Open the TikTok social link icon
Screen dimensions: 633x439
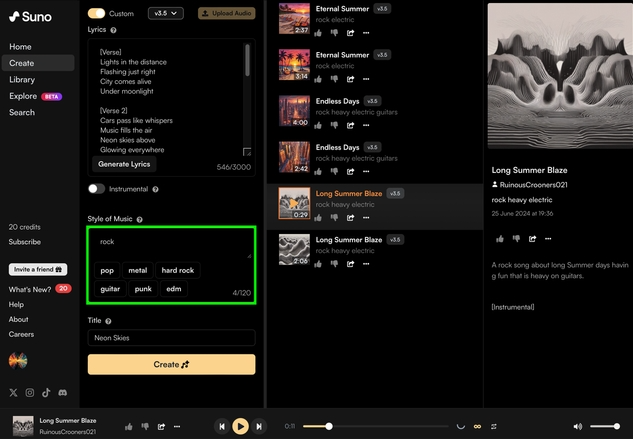pyautogui.click(x=46, y=393)
